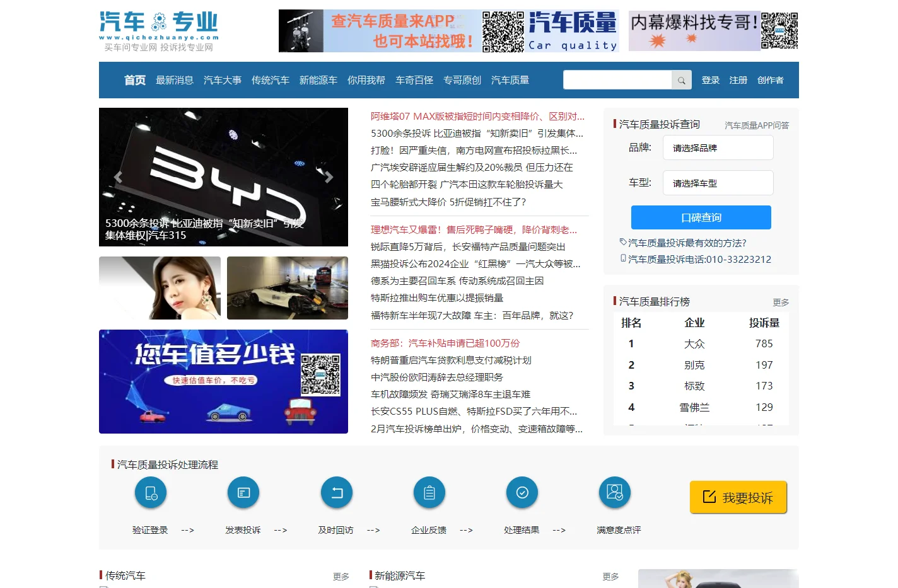Screen dimensions: 898x588
Task: Open the crashed car thumbnail
Action: tap(288, 288)
